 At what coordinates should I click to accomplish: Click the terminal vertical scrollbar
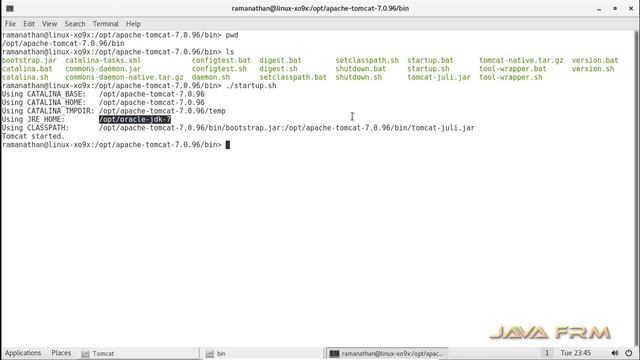(636, 188)
